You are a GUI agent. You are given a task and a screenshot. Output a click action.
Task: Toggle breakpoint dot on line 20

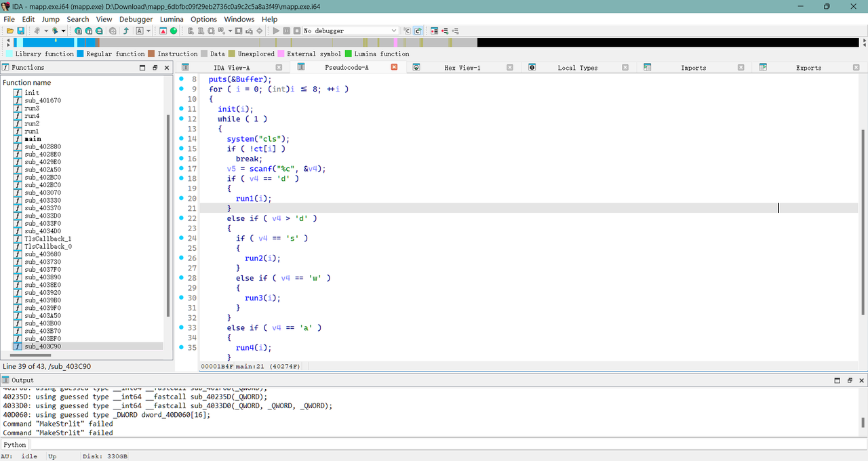coord(182,198)
